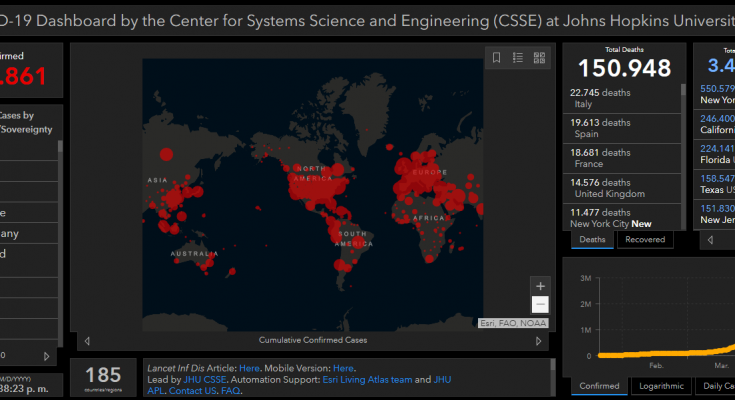
Task: Select the Italy deaths row
Action: point(622,98)
